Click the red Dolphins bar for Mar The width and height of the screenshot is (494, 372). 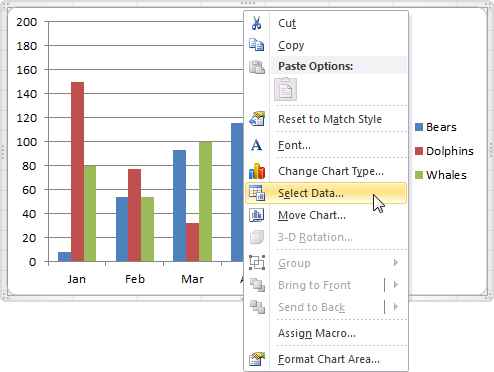click(192, 242)
